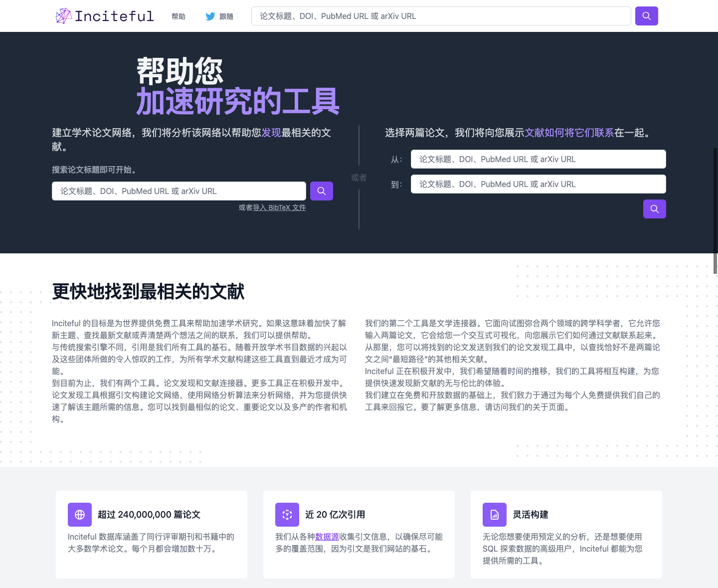The width and height of the screenshot is (718, 588).
Task: Click the 加速研究的工具 headline
Action: click(x=238, y=101)
